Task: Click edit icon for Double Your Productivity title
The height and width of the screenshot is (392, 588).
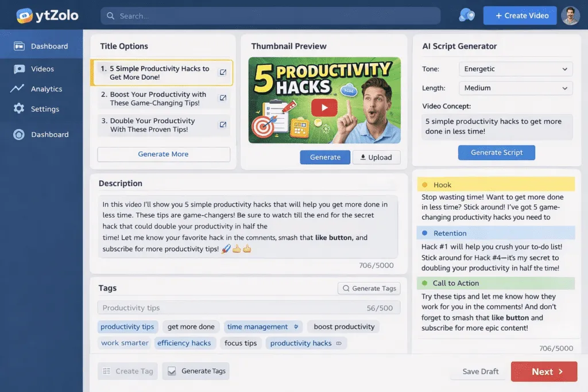Action: coord(223,125)
